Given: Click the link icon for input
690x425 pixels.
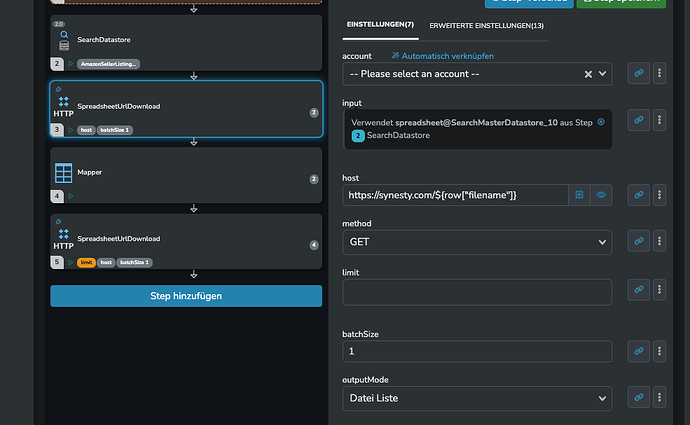Looking at the screenshot, I should coord(639,120).
